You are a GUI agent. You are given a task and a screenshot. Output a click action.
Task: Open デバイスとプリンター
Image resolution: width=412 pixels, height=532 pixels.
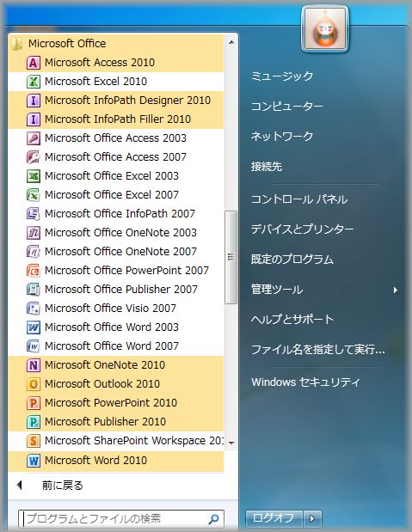click(x=302, y=229)
